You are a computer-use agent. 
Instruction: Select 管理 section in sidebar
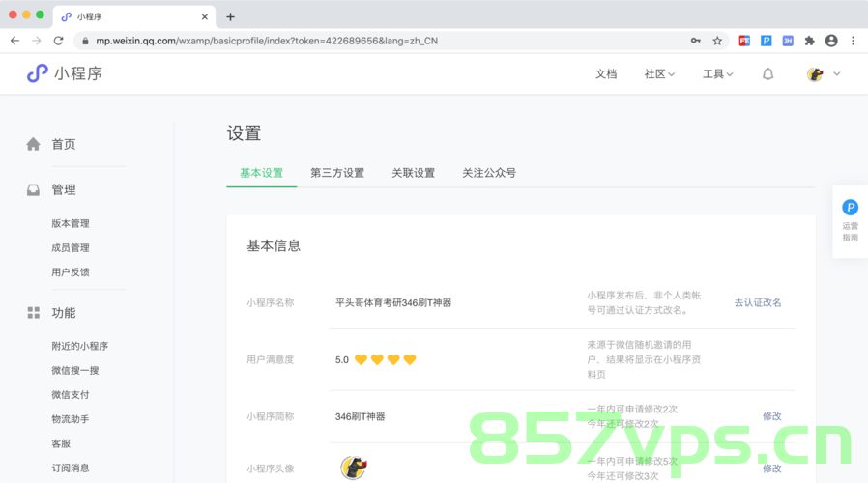click(64, 189)
